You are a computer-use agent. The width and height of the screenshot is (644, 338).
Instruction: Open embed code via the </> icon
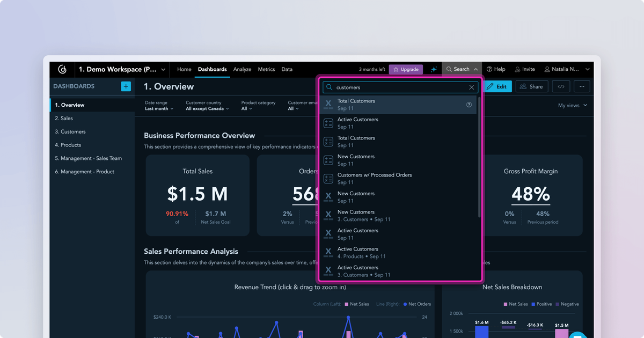point(561,86)
